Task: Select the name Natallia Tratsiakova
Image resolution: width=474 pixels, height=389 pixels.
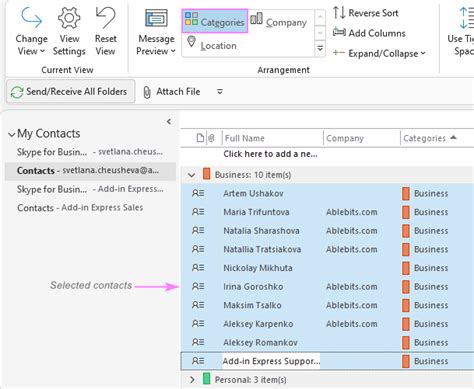Action: coord(262,249)
